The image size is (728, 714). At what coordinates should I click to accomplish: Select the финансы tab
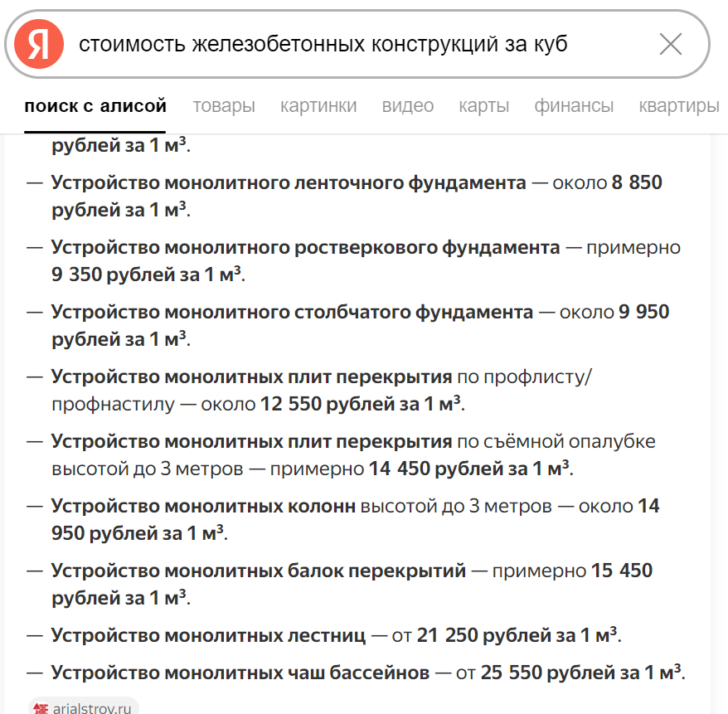point(574,106)
